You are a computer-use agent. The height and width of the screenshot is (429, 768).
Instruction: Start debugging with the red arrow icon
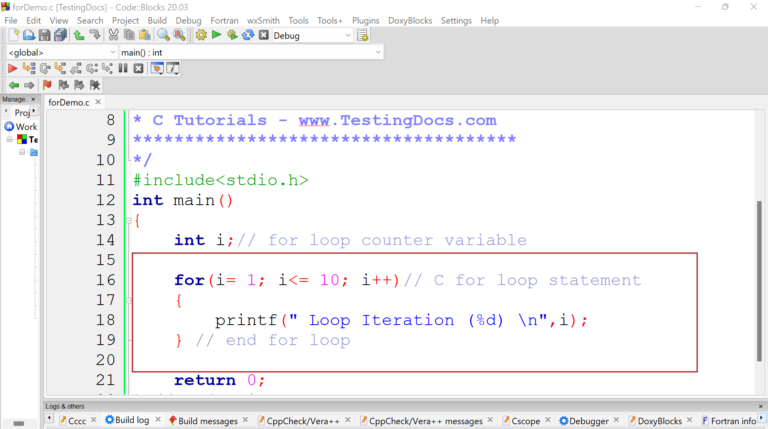point(13,68)
